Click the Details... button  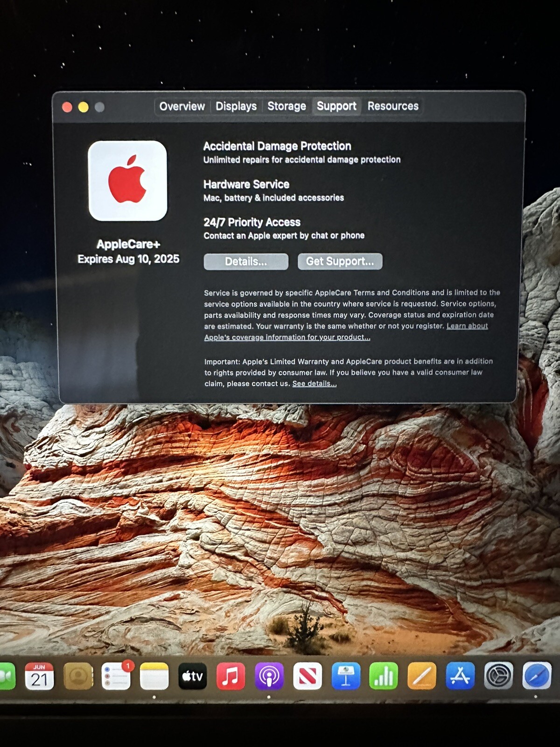point(246,261)
